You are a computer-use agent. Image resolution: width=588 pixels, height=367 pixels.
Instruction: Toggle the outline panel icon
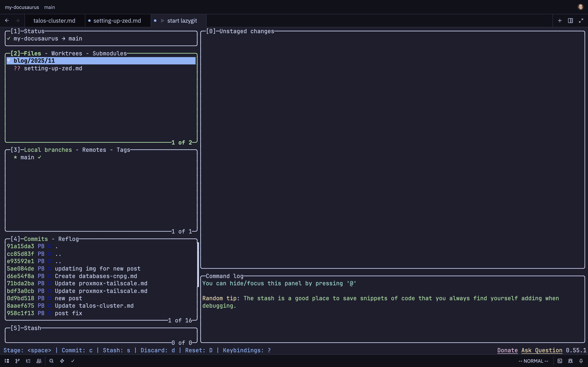(x=28, y=361)
